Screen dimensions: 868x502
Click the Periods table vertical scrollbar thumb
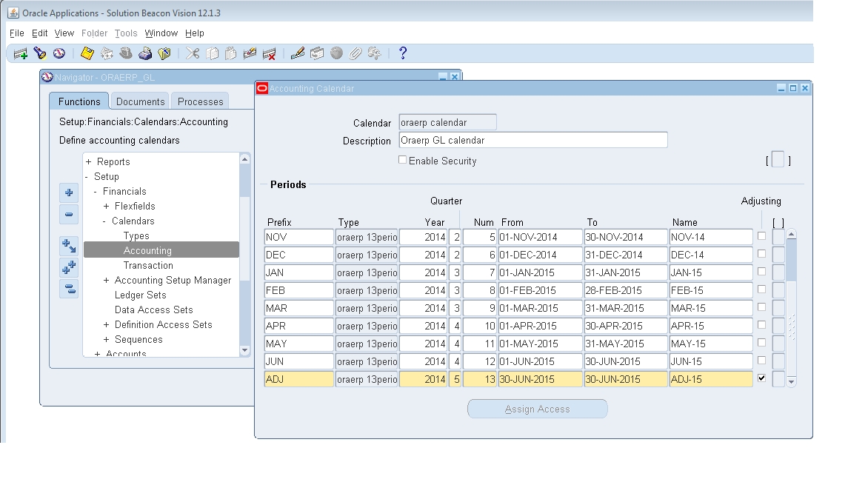[x=792, y=260]
